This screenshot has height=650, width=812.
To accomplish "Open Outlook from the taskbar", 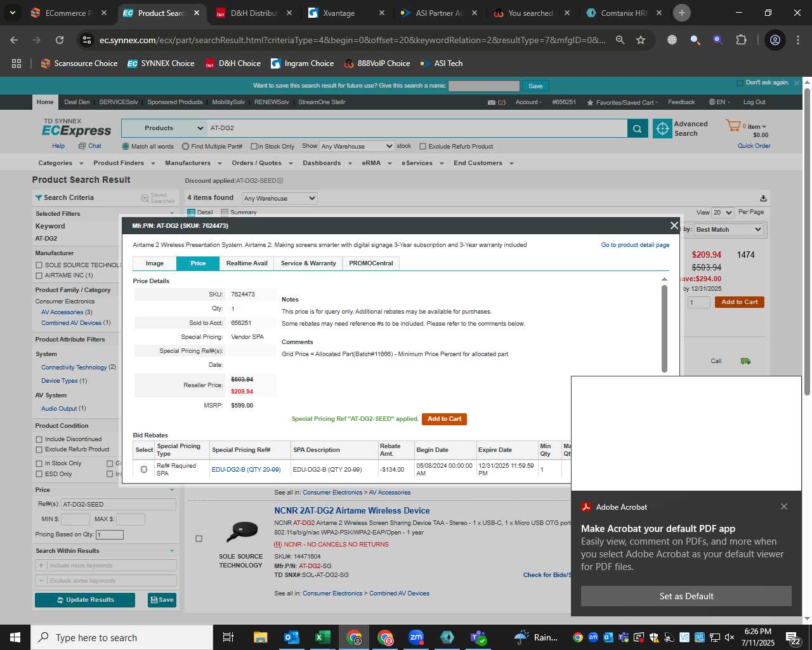I will 292,637.
